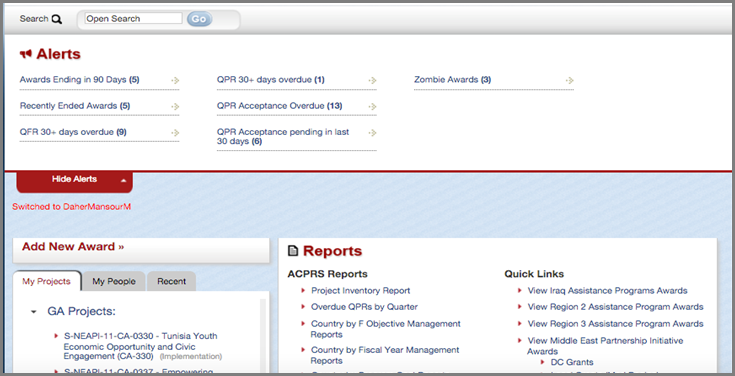Click the My Projects panel scrollbar
735x376 pixels.
(x=263, y=335)
